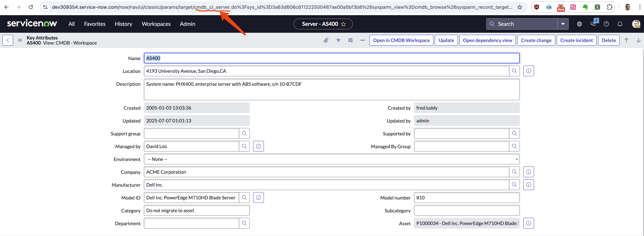Open the Workspaces menu
The height and width of the screenshot is (236, 644).
pyautogui.click(x=156, y=24)
